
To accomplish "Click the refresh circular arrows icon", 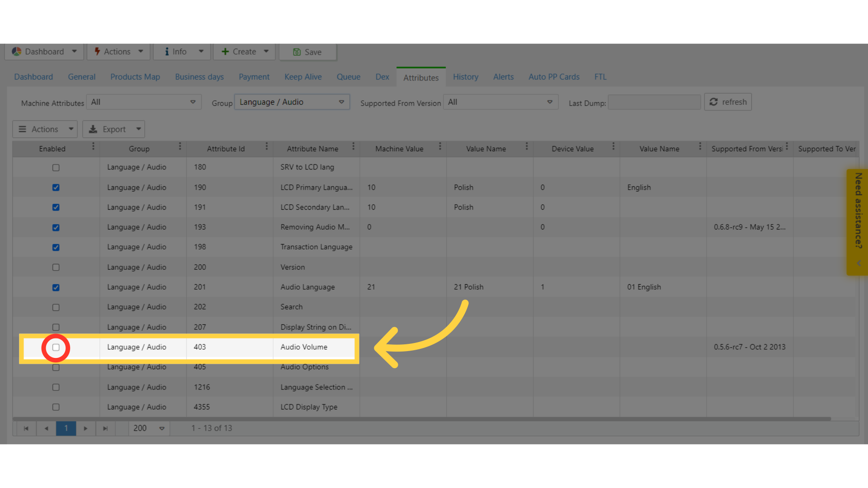I will coord(714,102).
